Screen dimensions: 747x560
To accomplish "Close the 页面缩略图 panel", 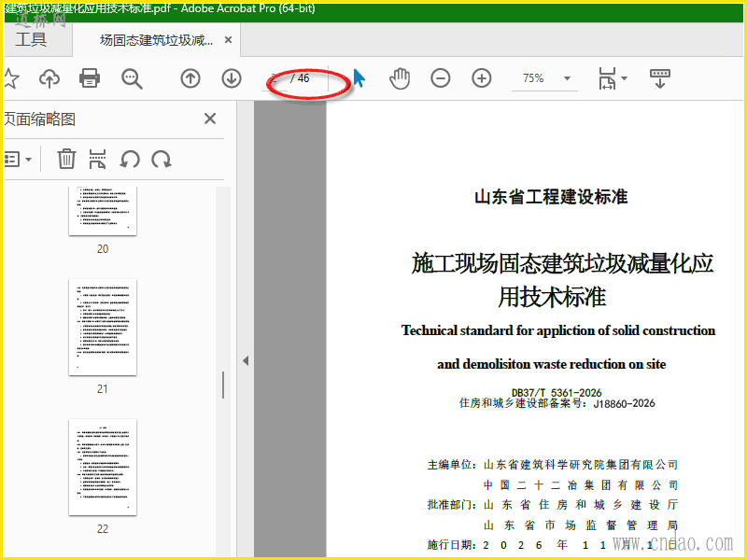I will click(210, 119).
